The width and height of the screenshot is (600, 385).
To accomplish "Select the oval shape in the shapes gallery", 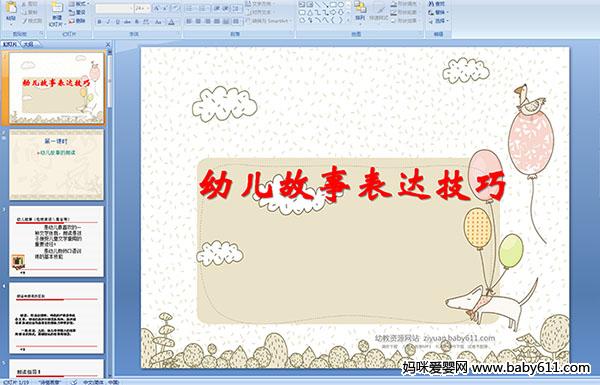I will [341, 5].
